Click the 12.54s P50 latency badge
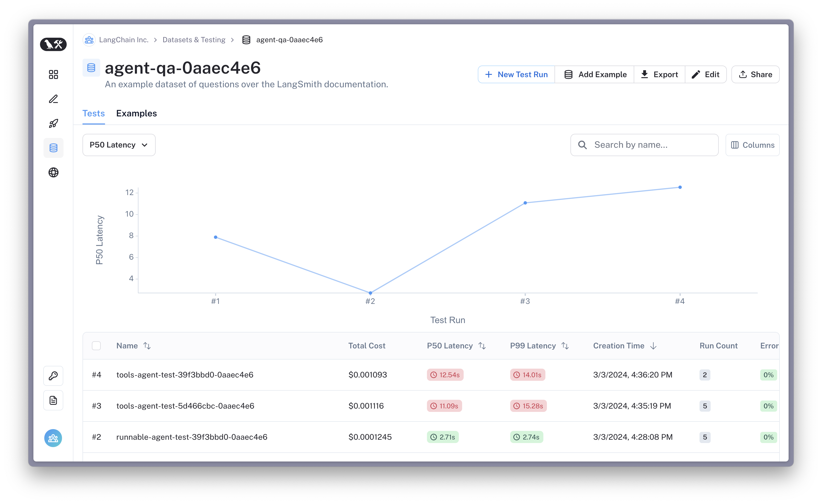The height and width of the screenshot is (504, 822). [x=445, y=375]
